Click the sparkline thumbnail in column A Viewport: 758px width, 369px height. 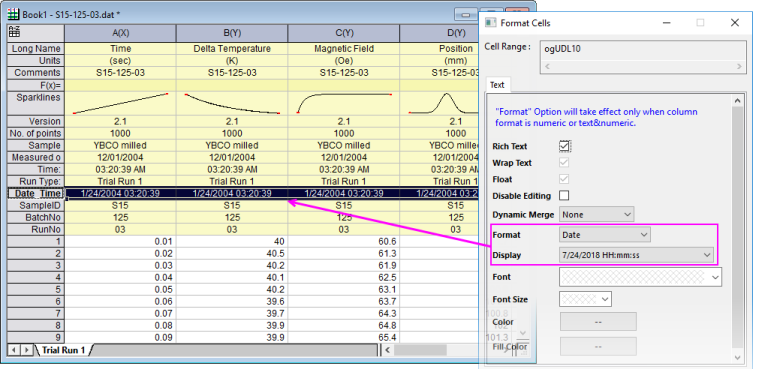coord(120,103)
